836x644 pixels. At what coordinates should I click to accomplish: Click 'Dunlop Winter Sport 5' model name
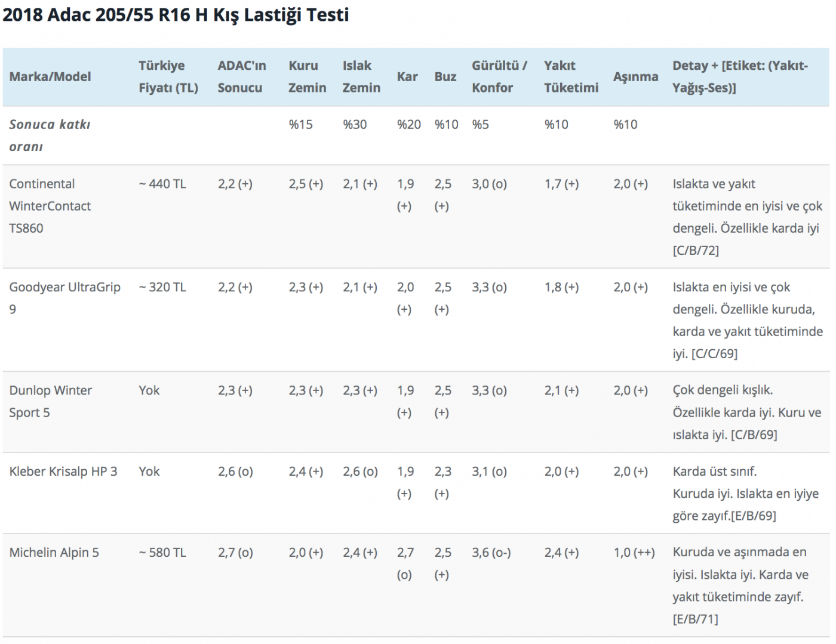coord(51,401)
